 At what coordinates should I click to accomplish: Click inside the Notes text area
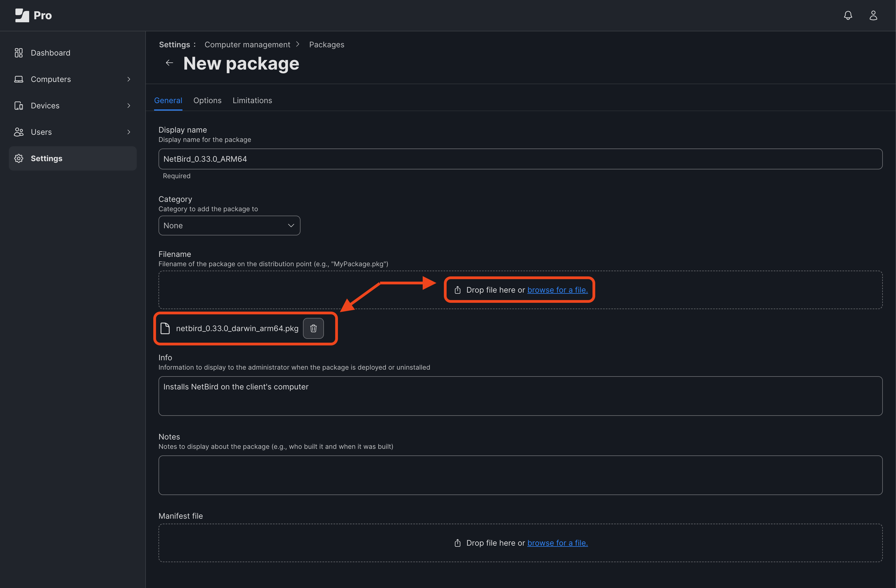coord(520,475)
